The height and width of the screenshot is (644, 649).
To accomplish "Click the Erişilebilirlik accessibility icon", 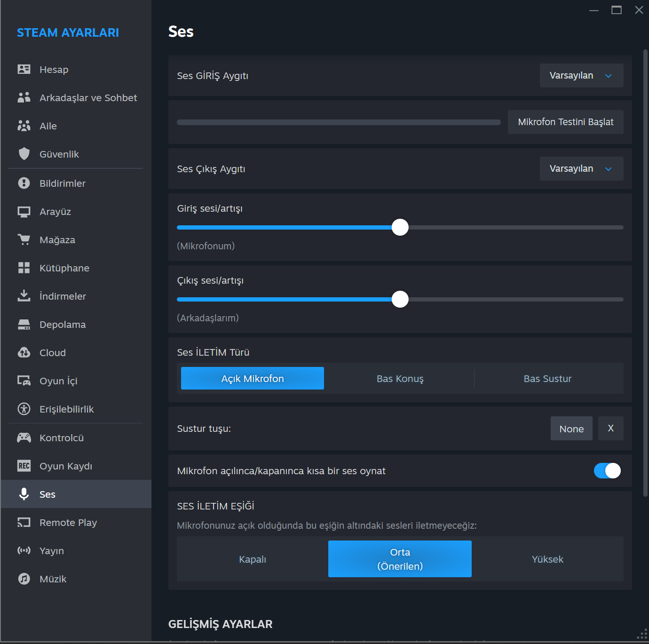I will click(x=24, y=409).
